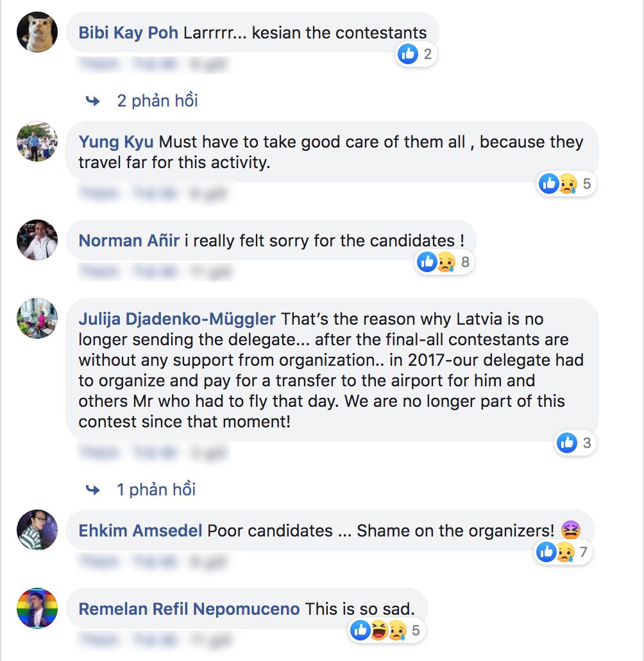The image size is (644, 661).
Task: Click Norman Añir's avatar
Action: [37, 241]
